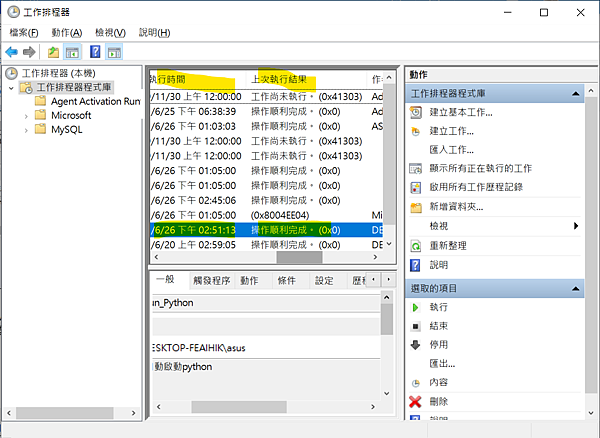Click the task name field ending in n_Python
The image size is (600, 438).
coord(266,303)
